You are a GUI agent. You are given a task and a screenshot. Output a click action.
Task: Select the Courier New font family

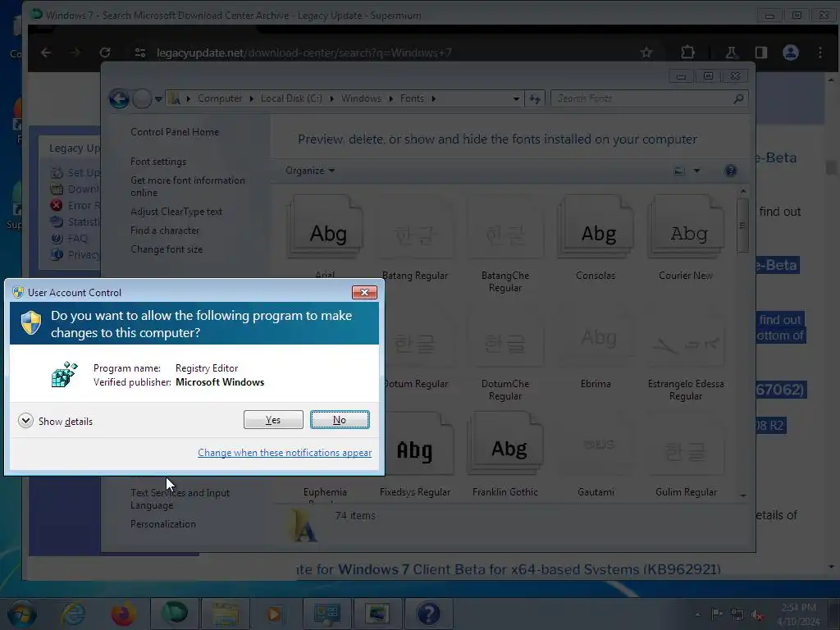coord(686,239)
